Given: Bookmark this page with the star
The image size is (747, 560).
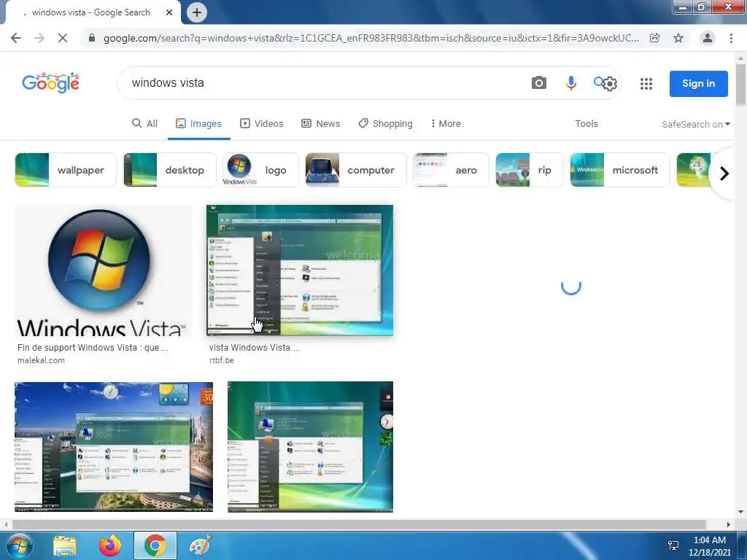Looking at the screenshot, I should pos(678,38).
